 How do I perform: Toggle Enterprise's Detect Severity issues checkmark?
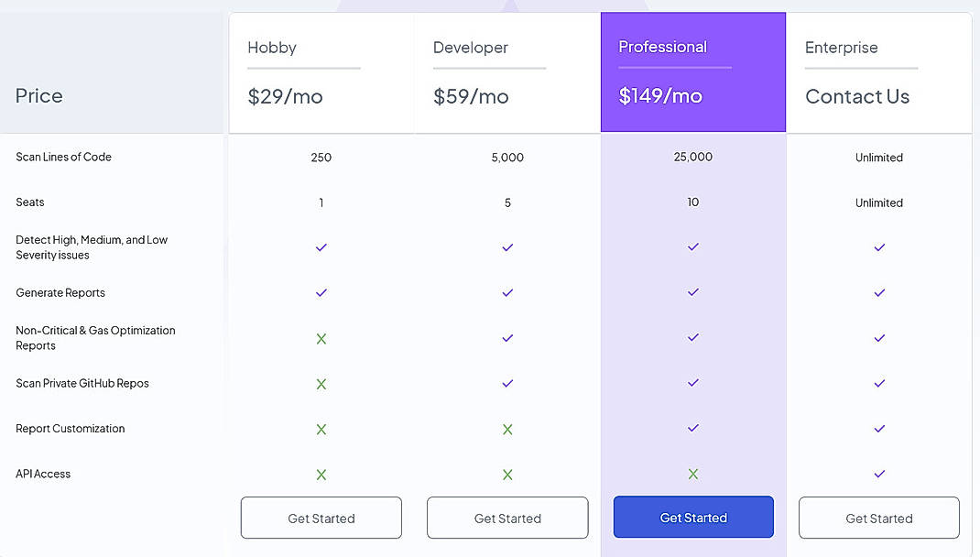coord(879,247)
